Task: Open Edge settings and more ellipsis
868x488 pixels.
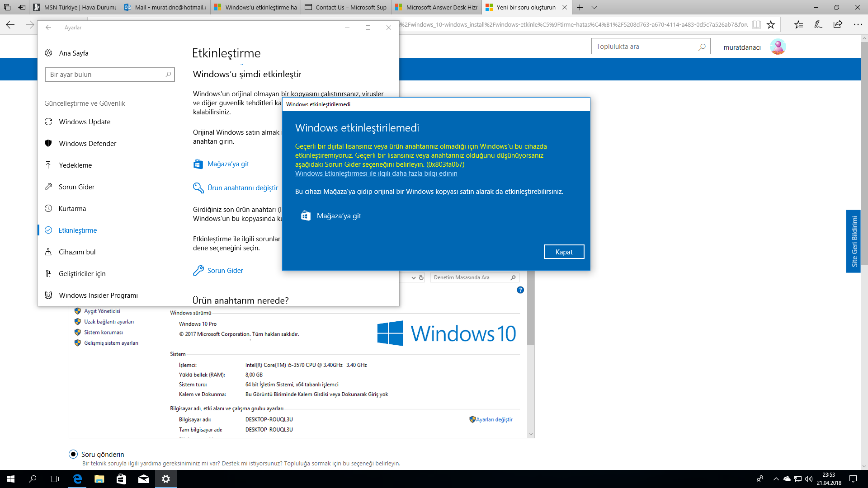Action: (x=858, y=25)
